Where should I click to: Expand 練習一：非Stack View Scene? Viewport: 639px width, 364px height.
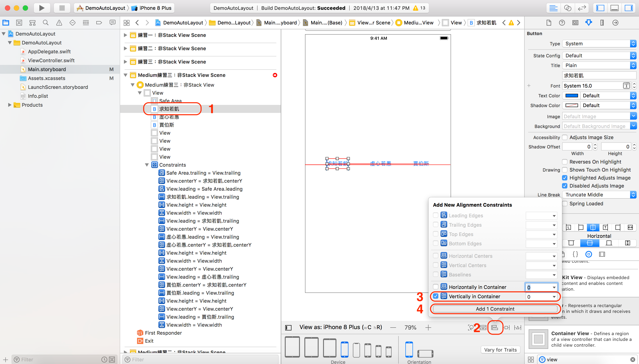125,35
